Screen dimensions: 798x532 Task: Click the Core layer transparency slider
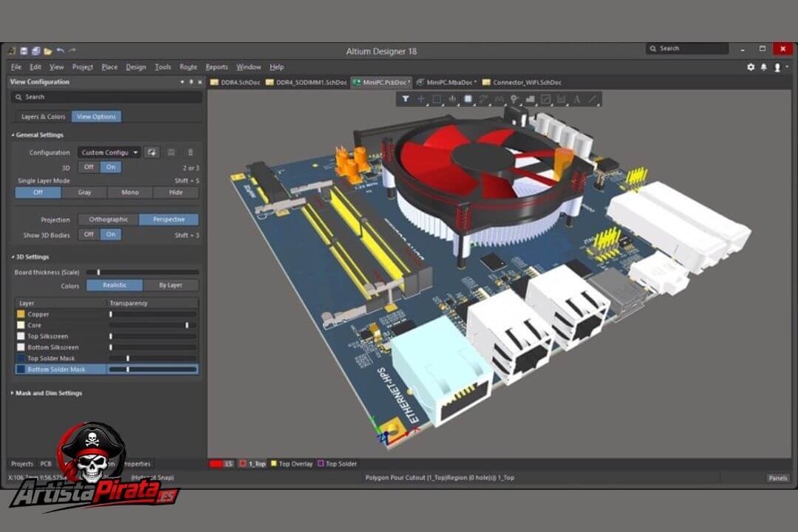[153, 325]
